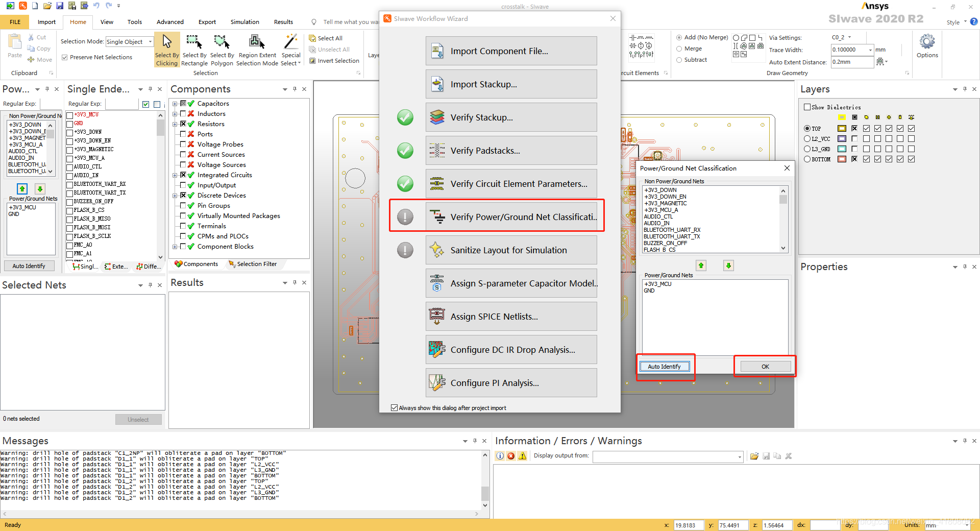Close the SIwave Workflow Wizard dialog

coord(613,18)
